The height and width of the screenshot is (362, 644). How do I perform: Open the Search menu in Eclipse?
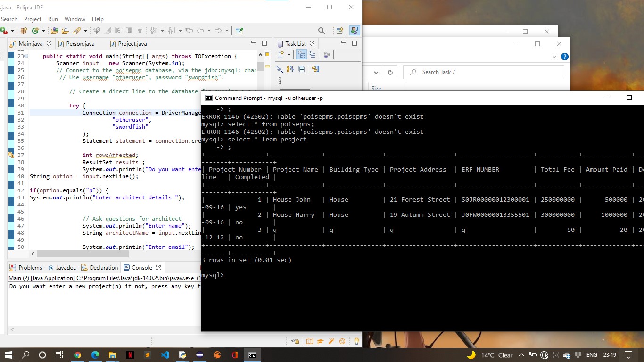pyautogui.click(x=9, y=19)
